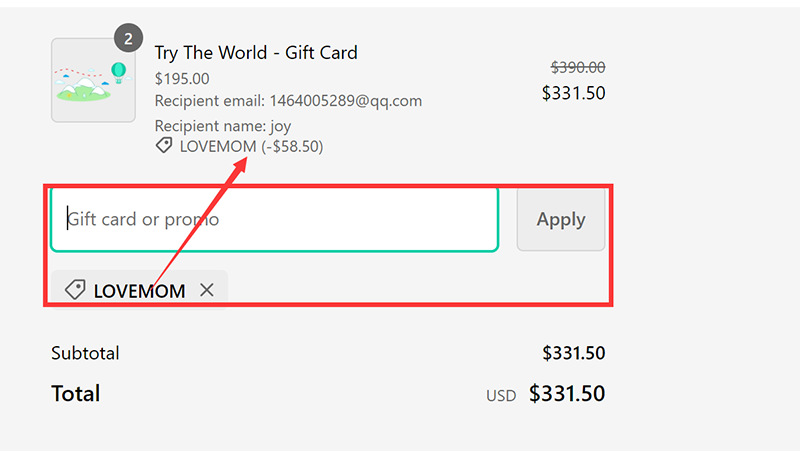Image resolution: width=800 pixels, height=460 pixels.
Task: Open the gift card product thumbnail
Action: coord(93,80)
